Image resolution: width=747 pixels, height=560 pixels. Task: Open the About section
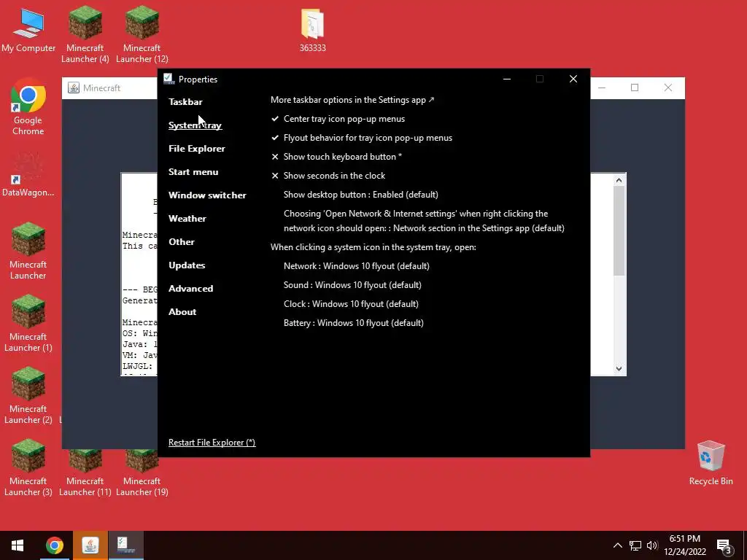(x=182, y=312)
